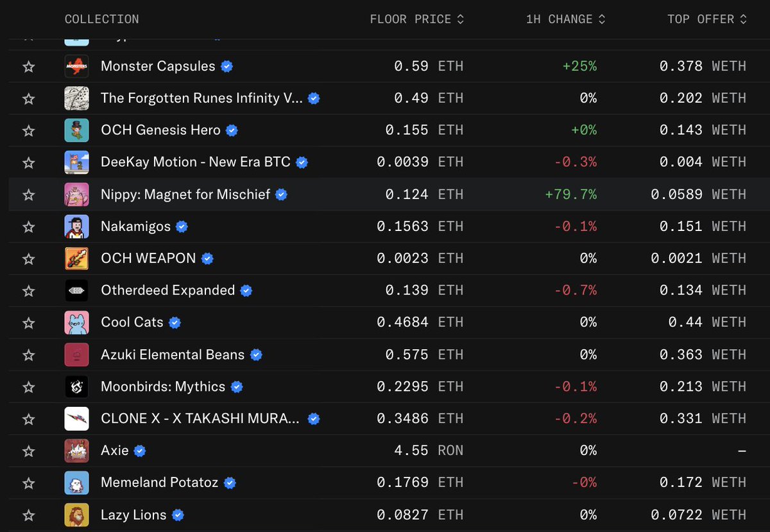Star the OCH Genesis Hero collection

tap(28, 131)
